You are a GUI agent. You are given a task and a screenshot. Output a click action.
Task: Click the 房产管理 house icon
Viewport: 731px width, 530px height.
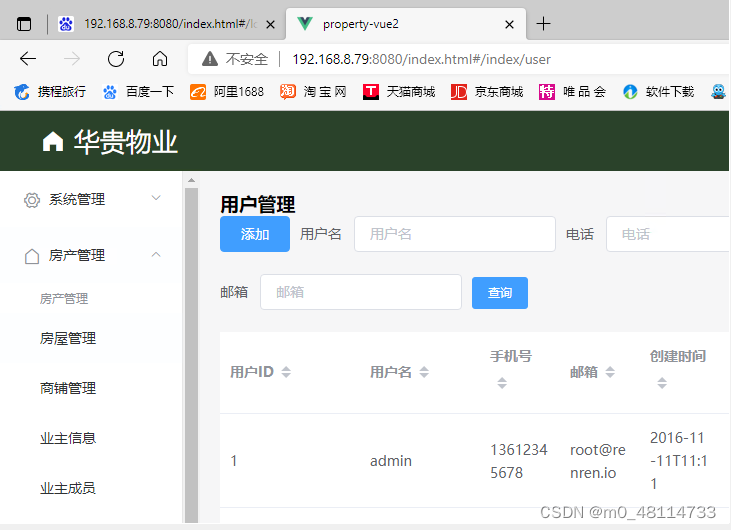[x=32, y=256]
